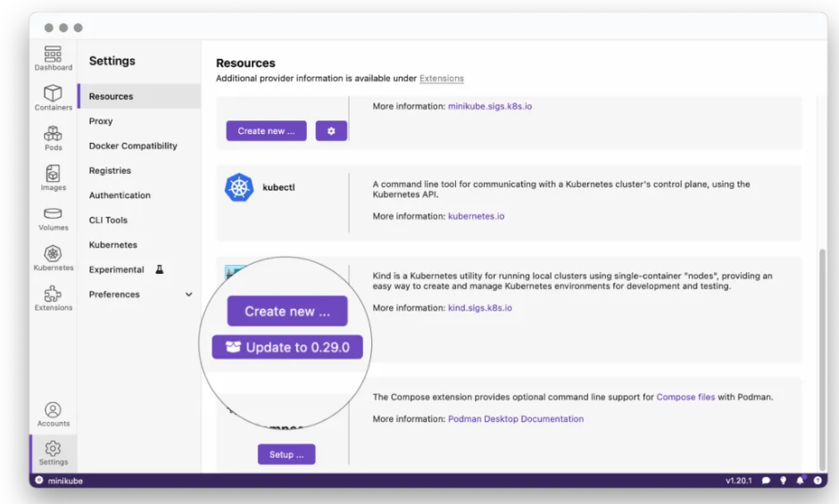
Task: Click the Compose Setup button
Action: click(x=287, y=454)
